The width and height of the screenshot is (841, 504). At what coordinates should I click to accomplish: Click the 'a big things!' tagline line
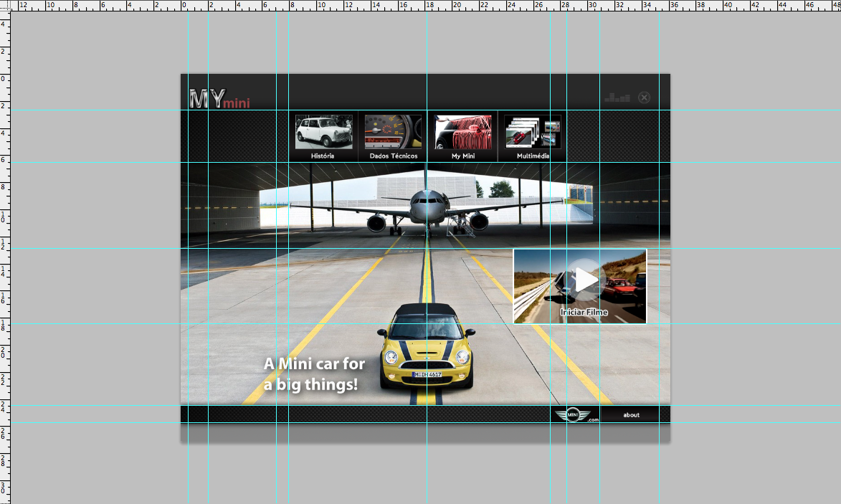pos(310,385)
